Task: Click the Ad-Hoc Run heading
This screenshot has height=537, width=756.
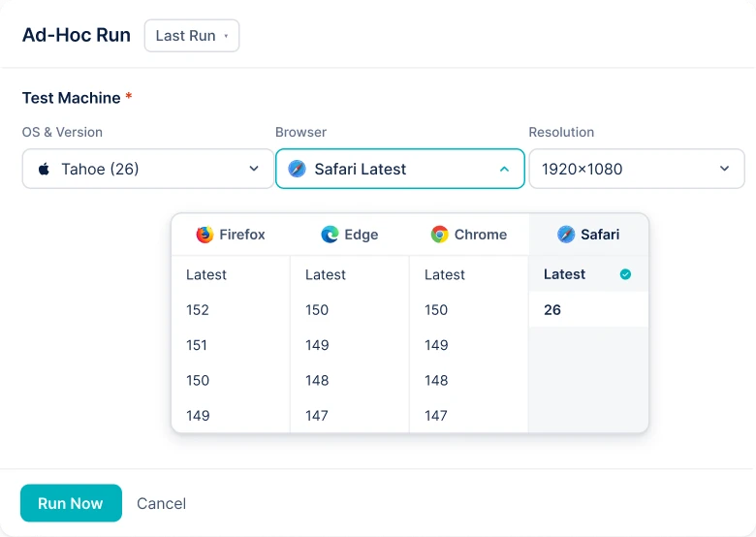Action: [77, 35]
